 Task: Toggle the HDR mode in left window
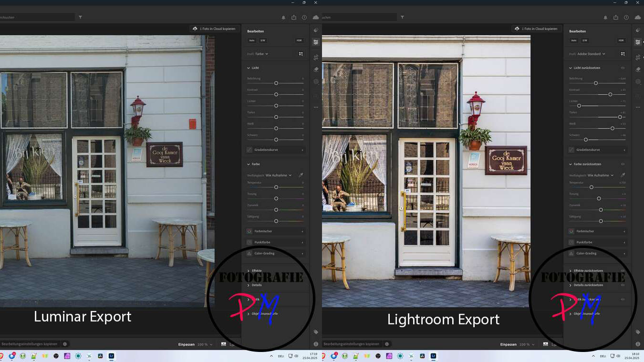pyautogui.click(x=299, y=41)
